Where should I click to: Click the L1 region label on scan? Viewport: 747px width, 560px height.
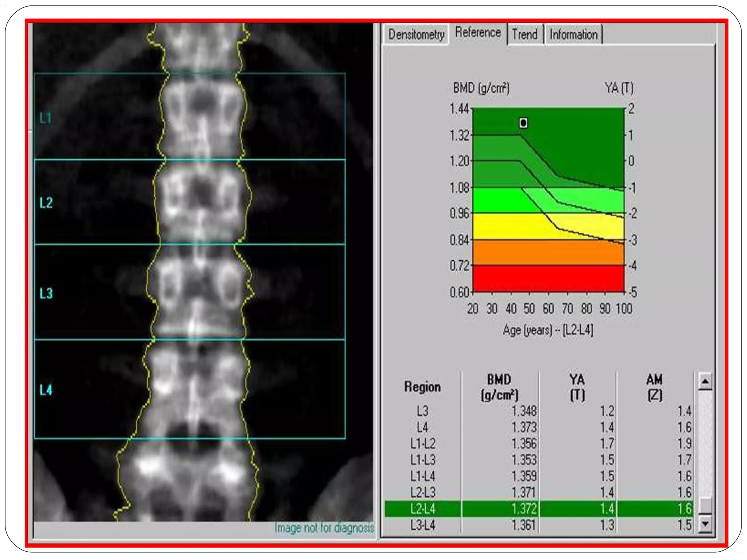pyautogui.click(x=46, y=118)
